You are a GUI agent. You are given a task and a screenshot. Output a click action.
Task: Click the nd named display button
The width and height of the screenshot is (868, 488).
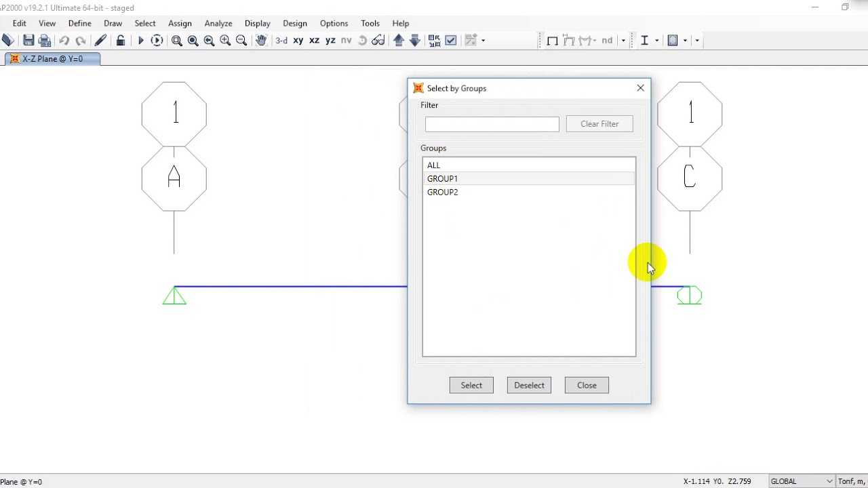point(607,41)
